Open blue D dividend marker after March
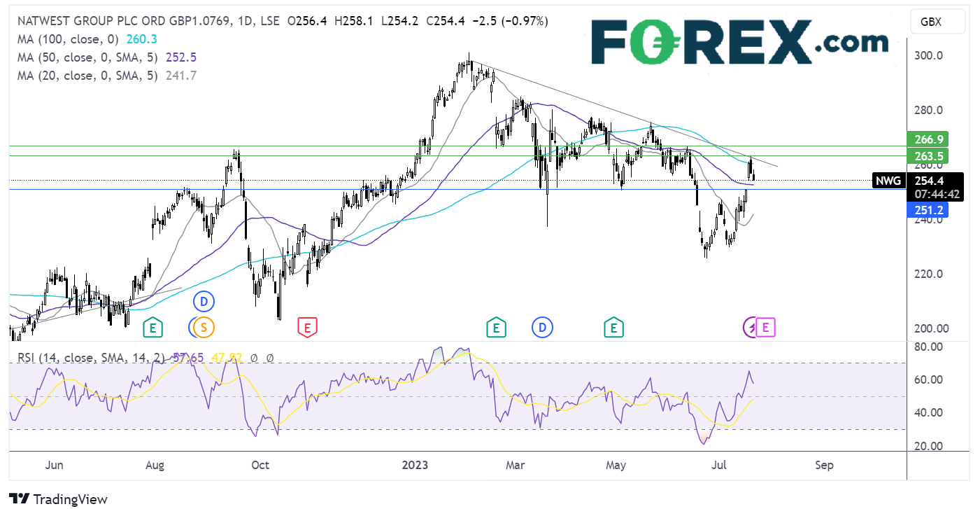The width and height of the screenshot is (980, 509). [541, 326]
